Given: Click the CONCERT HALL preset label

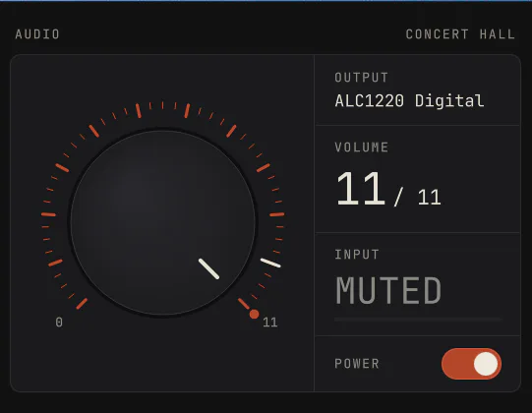Looking at the screenshot, I should click(460, 34).
